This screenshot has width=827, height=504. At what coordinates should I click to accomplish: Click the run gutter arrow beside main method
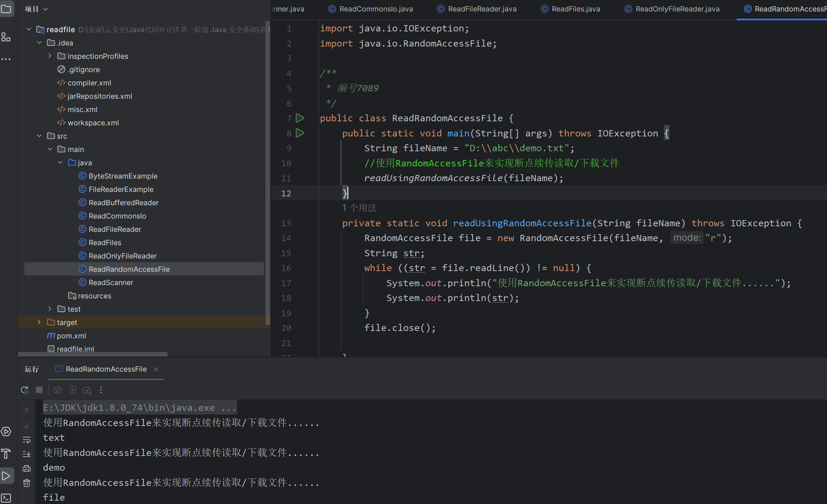[x=300, y=133]
